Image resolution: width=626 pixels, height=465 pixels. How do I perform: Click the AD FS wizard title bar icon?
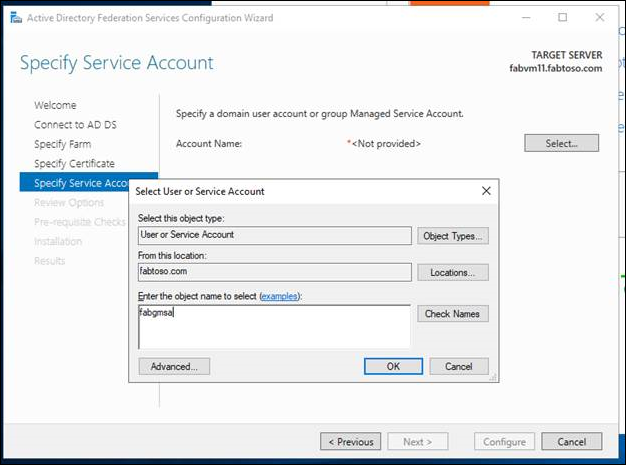[x=12, y=18]
